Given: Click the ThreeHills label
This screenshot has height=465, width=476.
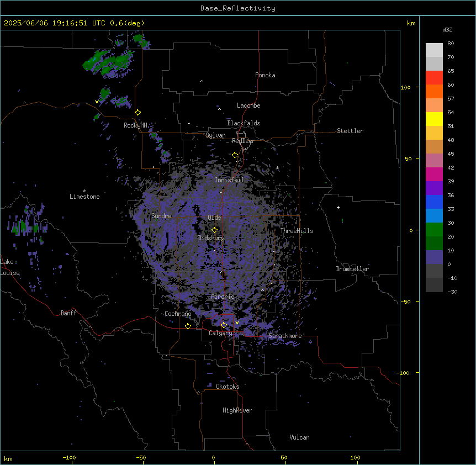Looking at the screenshot, I should pyautogui.click(x=297, y=231).
